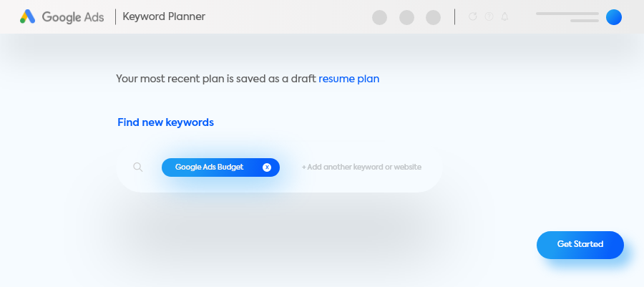Click the gray circle button nearest divider line
Viewport: 644px width, 287px height.
(434, 17)
